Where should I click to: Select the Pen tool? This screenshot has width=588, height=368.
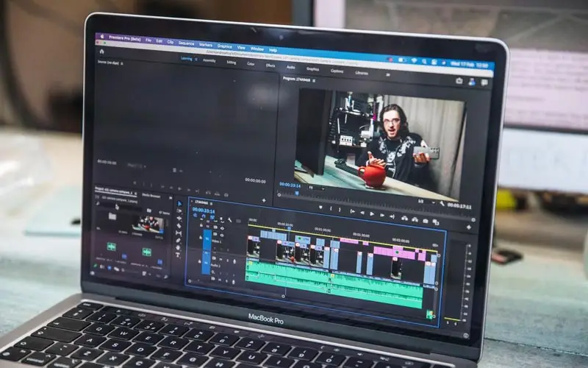179,241
